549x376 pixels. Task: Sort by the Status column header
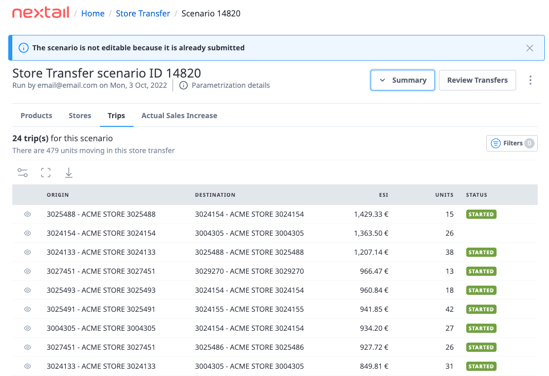coord(476,195)
